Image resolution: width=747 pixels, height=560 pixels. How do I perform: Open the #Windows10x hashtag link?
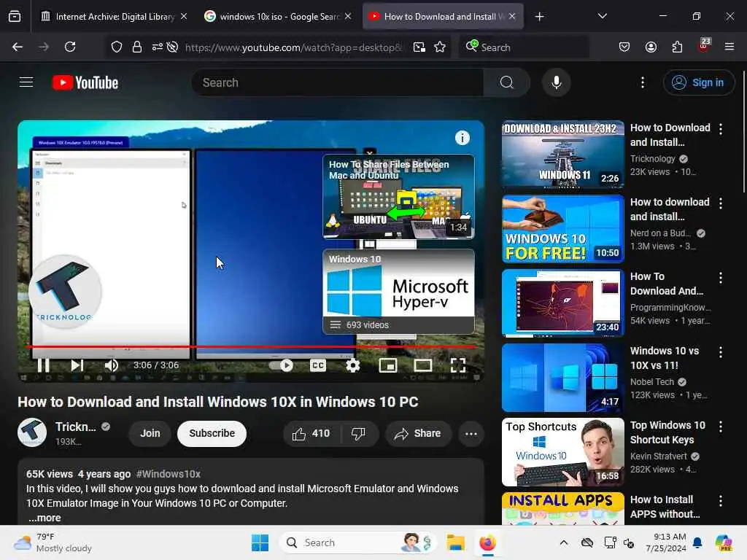click(x=169, y=474)
